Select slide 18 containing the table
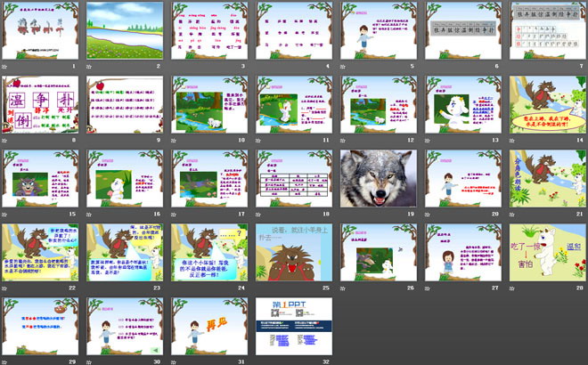Screen dimensions: 588x365 pos(294,179)
